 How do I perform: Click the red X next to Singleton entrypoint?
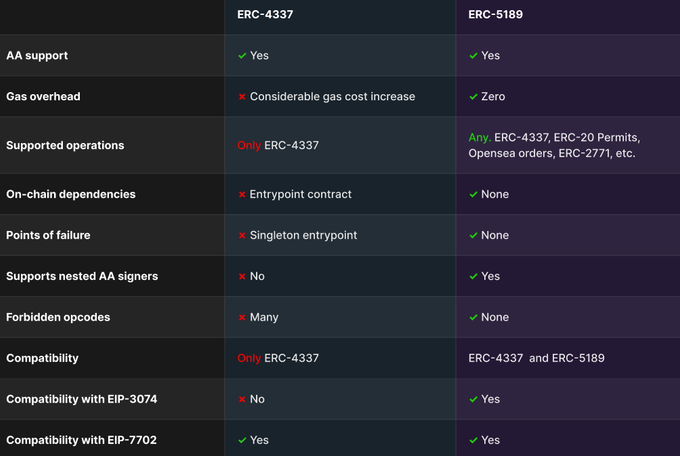pyautogui.click(x=242, y=236)
